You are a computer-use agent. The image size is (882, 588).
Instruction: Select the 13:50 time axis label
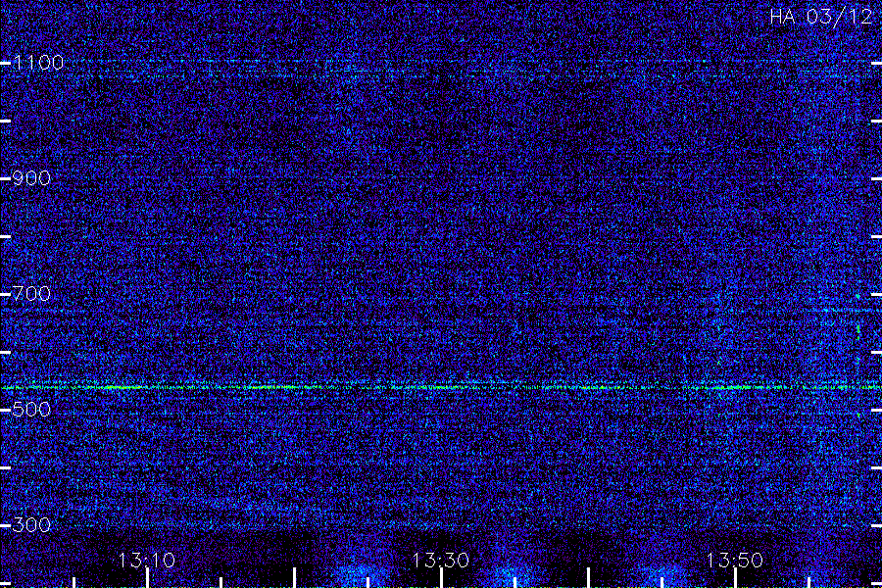pos(734,560)
